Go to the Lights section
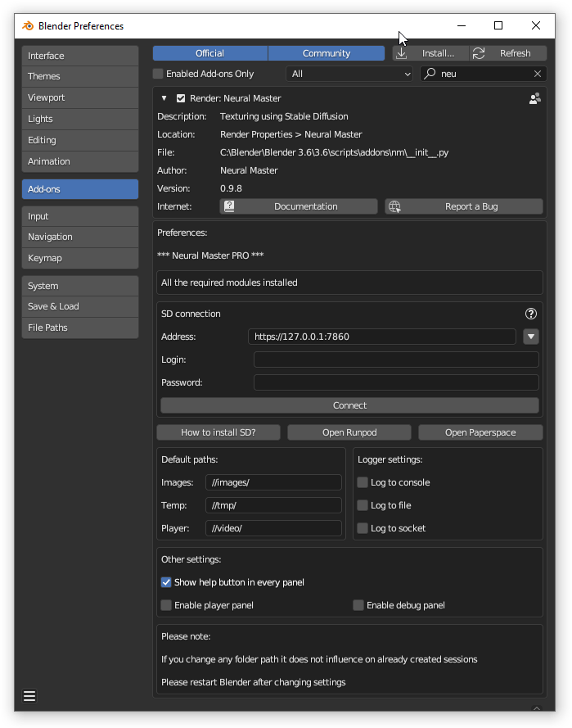 [80, 119]
